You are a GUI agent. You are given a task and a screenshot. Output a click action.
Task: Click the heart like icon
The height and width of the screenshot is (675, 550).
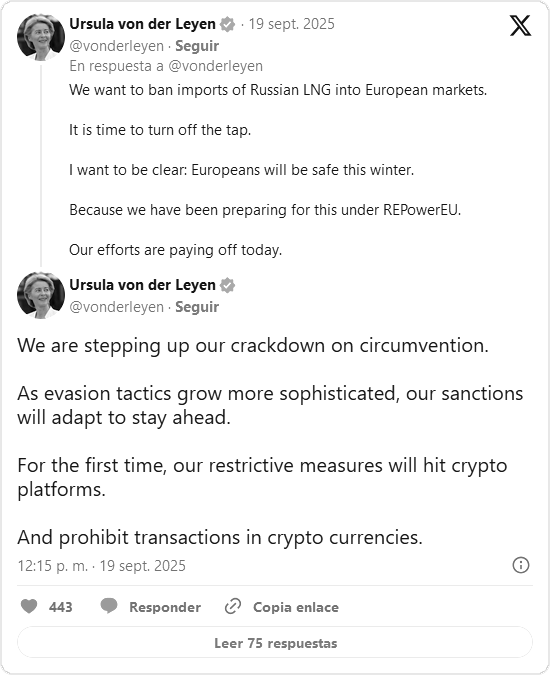coord(29,606)
